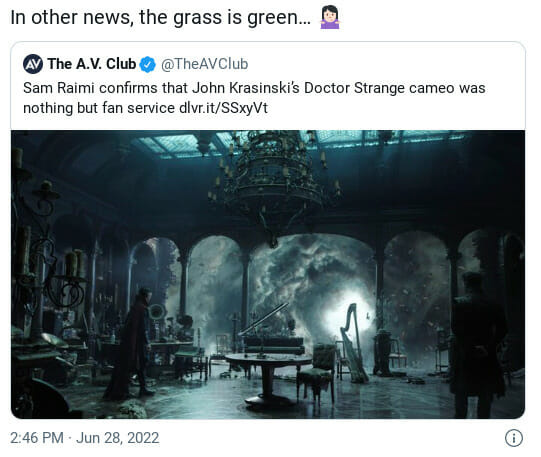This screenshot has width=541, height=457.
Task: Click the grand piano in the image
Action: pyautogui.click(x=271, y=331)
